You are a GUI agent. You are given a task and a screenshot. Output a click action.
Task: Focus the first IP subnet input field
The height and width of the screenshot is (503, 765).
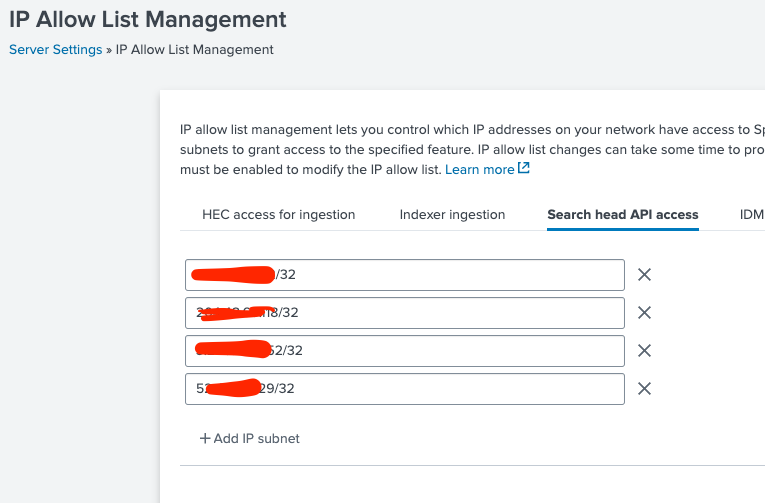(450, 275)
